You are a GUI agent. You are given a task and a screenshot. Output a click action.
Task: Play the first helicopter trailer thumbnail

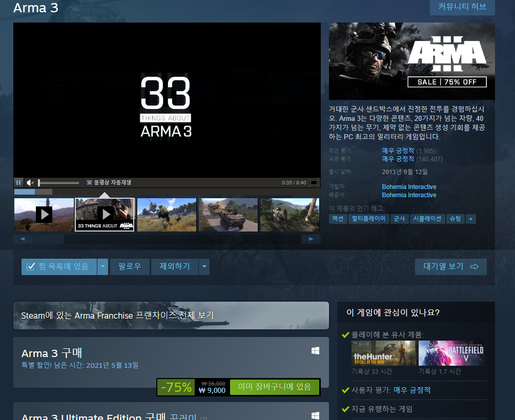point(44,215)
